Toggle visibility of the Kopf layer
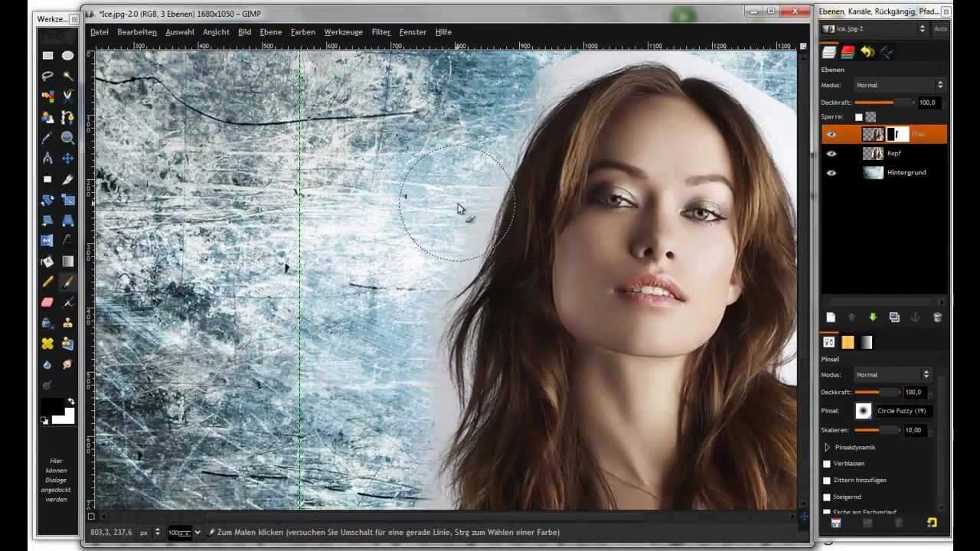The height and width of the screenshot is (551, 980). click(x=831, y=154)
